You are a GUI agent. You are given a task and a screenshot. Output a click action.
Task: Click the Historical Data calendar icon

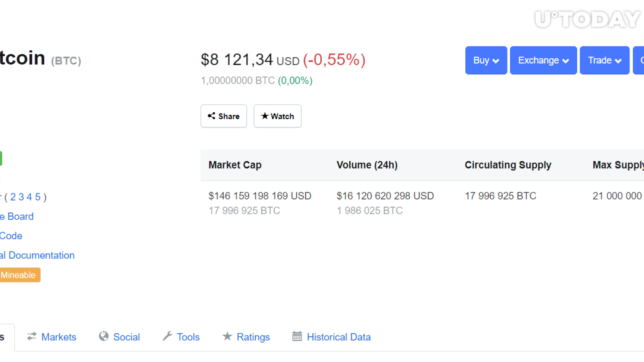(297, 336)
